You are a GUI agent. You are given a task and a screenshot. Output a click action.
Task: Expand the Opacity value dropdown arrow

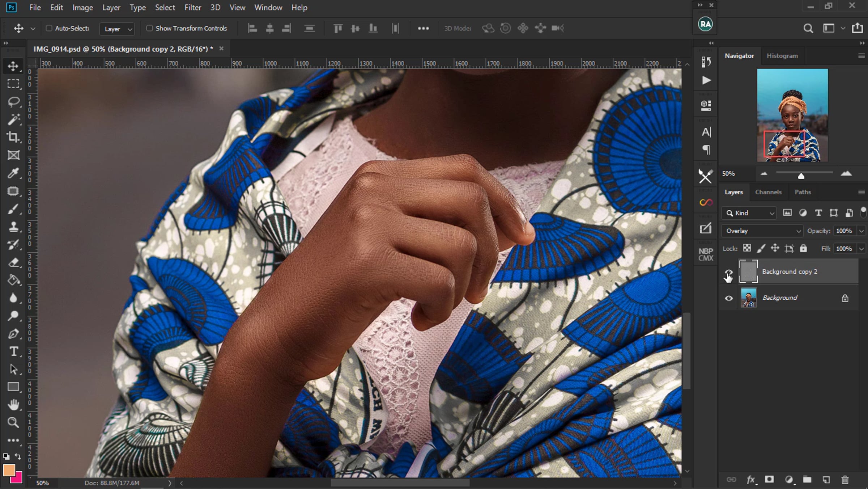click(x=861, y=231)
